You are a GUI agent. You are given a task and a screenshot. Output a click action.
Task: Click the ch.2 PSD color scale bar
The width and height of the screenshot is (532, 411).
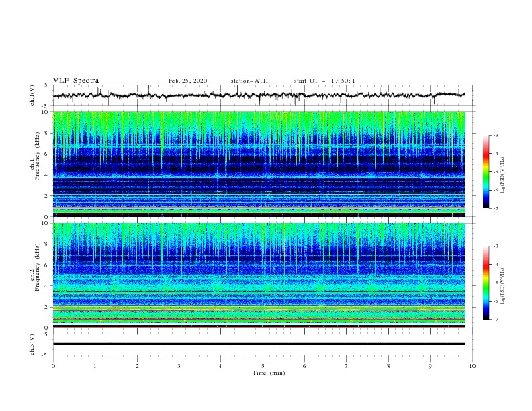[486, 283]
